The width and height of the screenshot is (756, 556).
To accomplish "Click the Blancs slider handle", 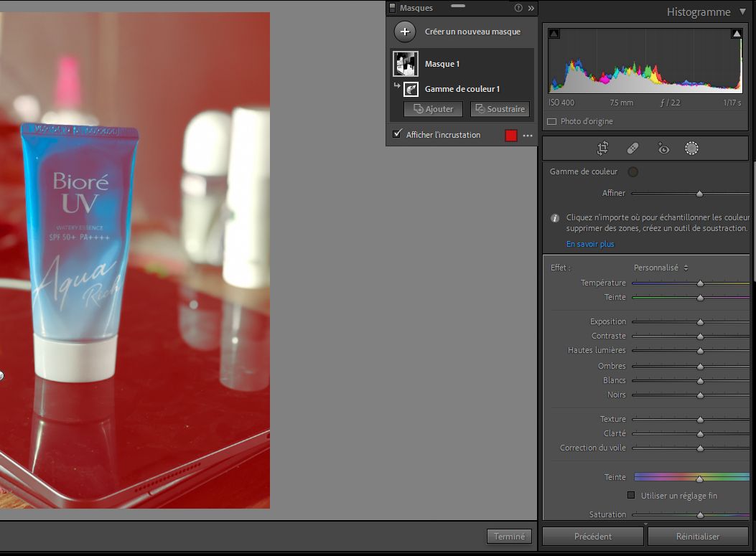I will click(x=700, y=381).
